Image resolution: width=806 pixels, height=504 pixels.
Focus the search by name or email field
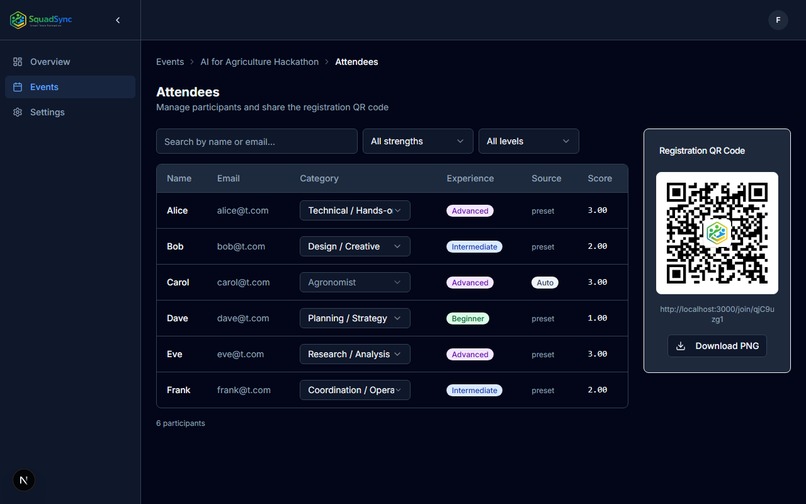[257, 141]
